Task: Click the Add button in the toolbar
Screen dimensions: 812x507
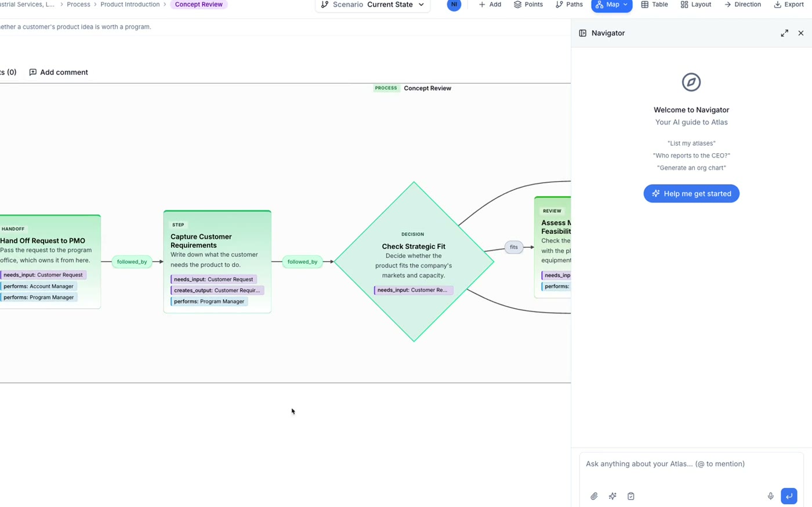Action: tap(490, 5)
